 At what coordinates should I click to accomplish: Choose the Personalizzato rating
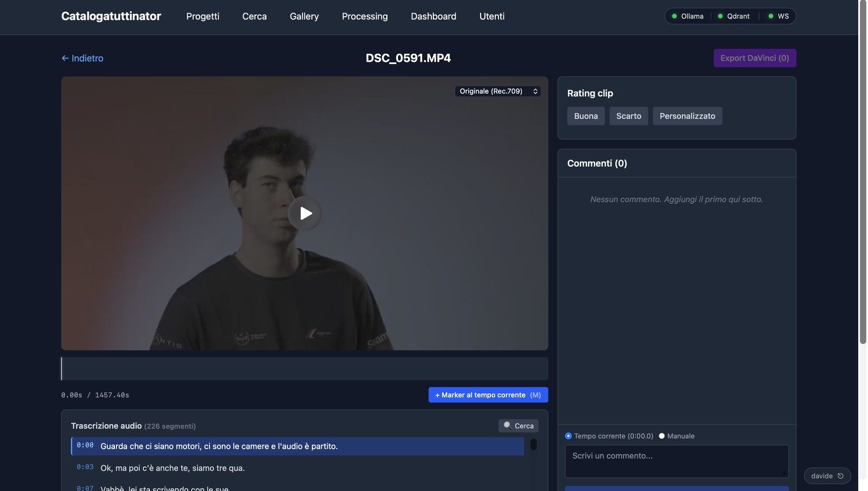(687, 116)
